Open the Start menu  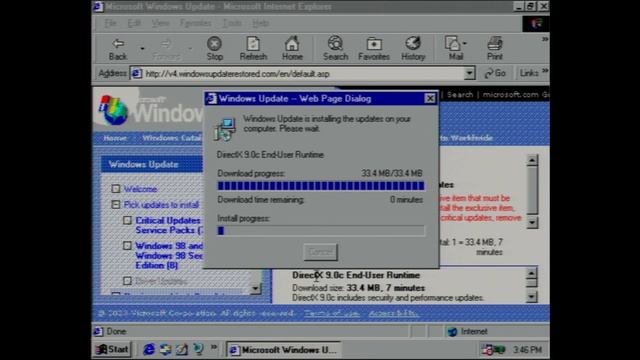click(x=112, y=349)
